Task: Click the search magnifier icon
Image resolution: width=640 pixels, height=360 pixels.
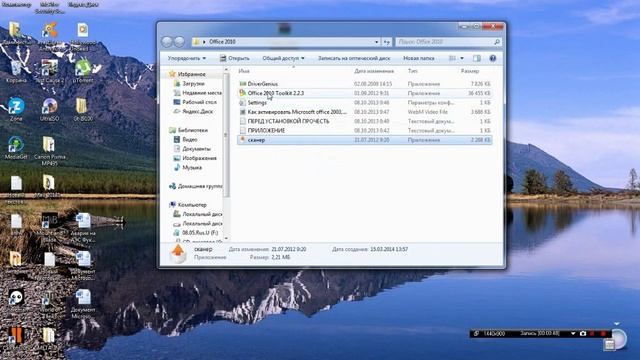Action: tap(497, 42)
